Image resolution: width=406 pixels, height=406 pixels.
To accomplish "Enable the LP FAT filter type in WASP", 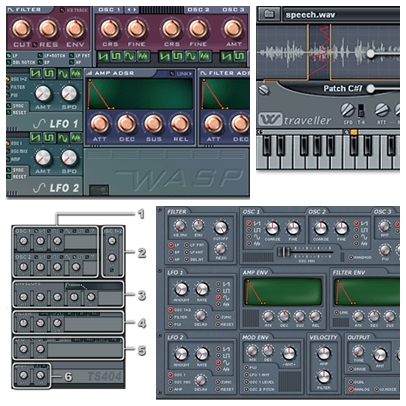I will [72, 56].
